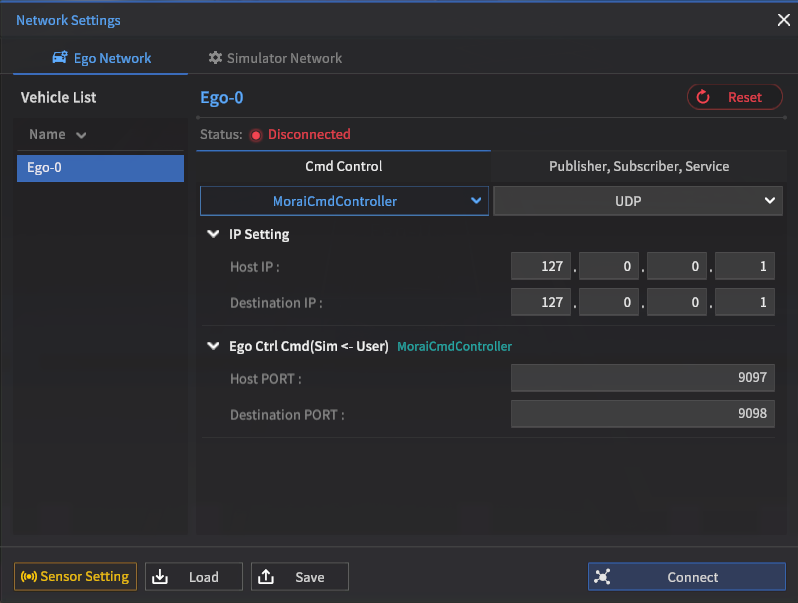Open the MoraiCmdController dropdown

tap(344, 201)
